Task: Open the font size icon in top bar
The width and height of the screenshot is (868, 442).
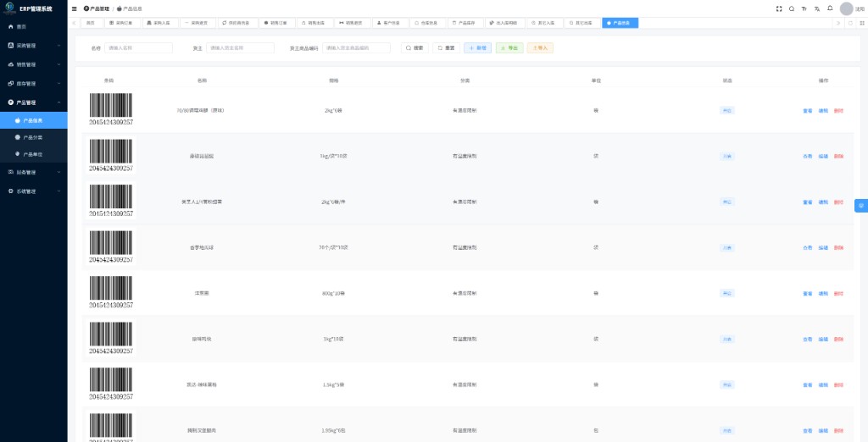Action: [x=804, y=8]
